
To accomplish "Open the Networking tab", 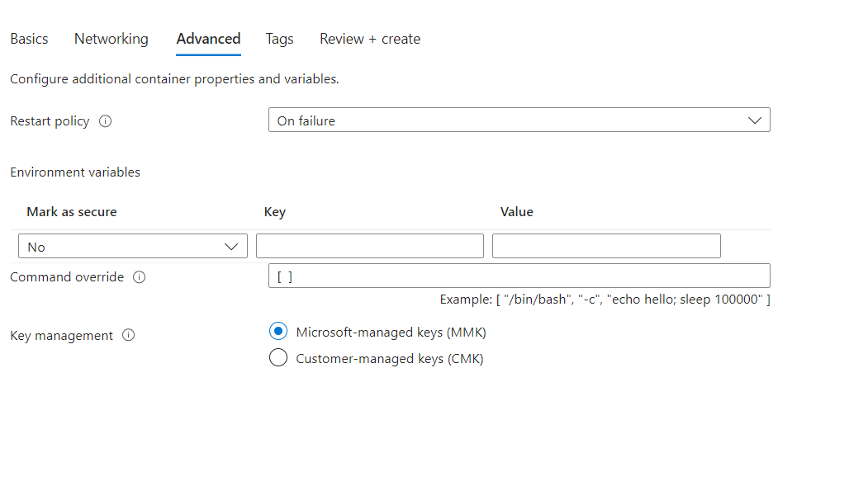I will (111, 39).
